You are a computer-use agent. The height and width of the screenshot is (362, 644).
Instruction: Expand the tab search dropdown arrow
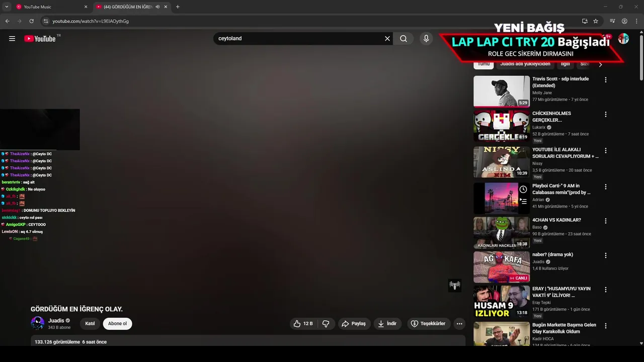pos(7,7)
